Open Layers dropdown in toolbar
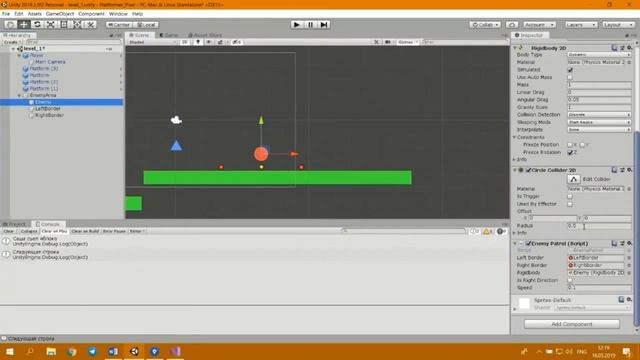This screenshot has height=360, width=640. click(x=580, y=25)
